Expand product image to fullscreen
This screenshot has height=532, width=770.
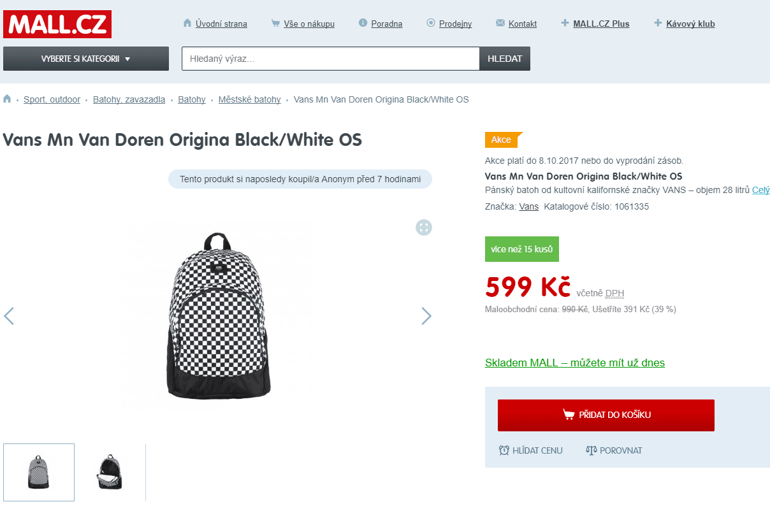[x=424, y=227]
